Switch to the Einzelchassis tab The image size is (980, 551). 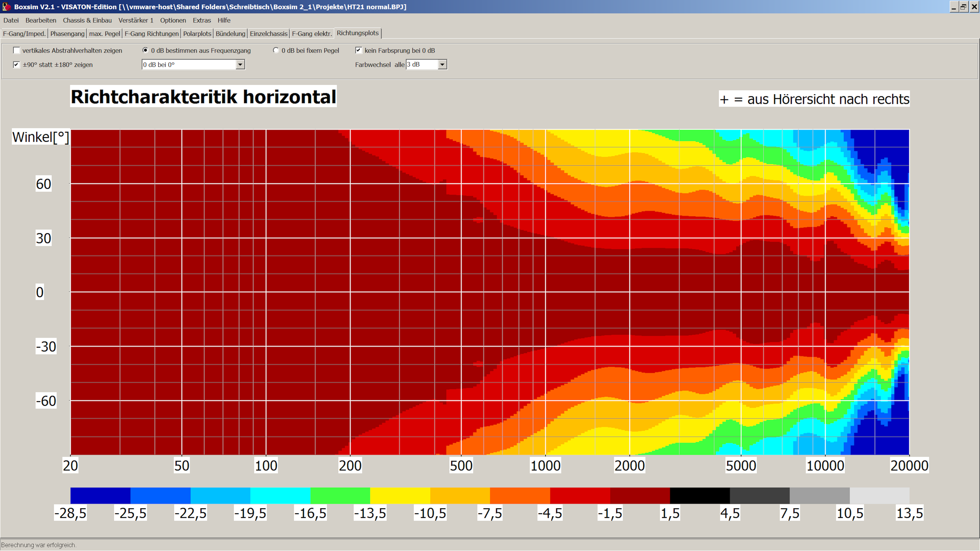pyautogui.click(x=268, y=34)
